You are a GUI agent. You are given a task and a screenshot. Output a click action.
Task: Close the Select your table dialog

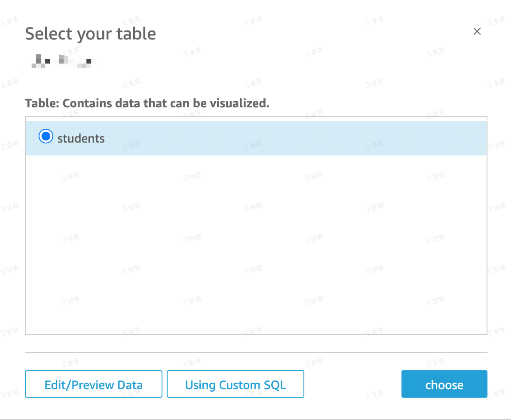tap(477, 31)
